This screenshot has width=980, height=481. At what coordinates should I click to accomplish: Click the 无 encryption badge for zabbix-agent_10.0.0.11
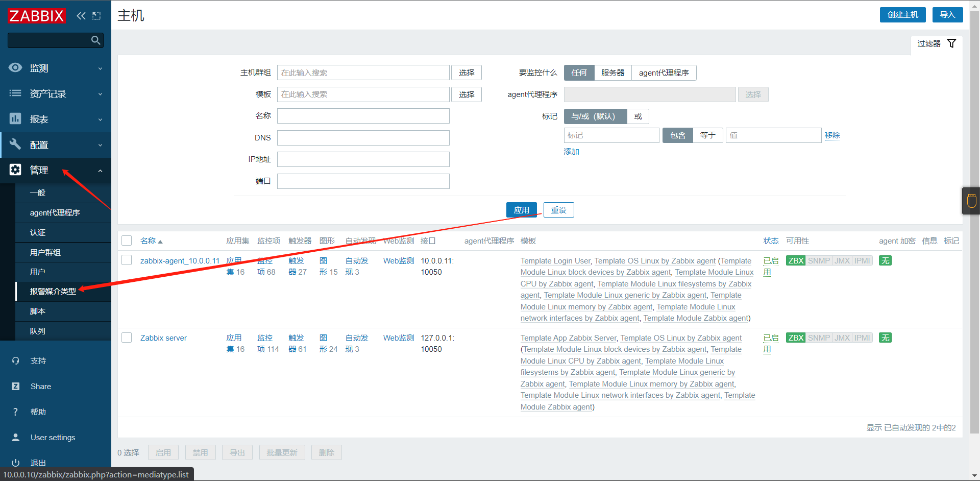(x=885, y=261)
